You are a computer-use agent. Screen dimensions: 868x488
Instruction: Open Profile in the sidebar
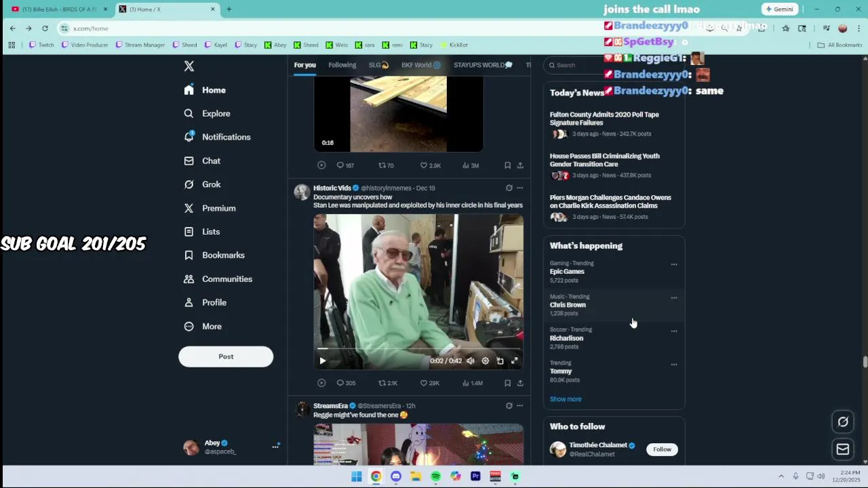click(205, 302)
